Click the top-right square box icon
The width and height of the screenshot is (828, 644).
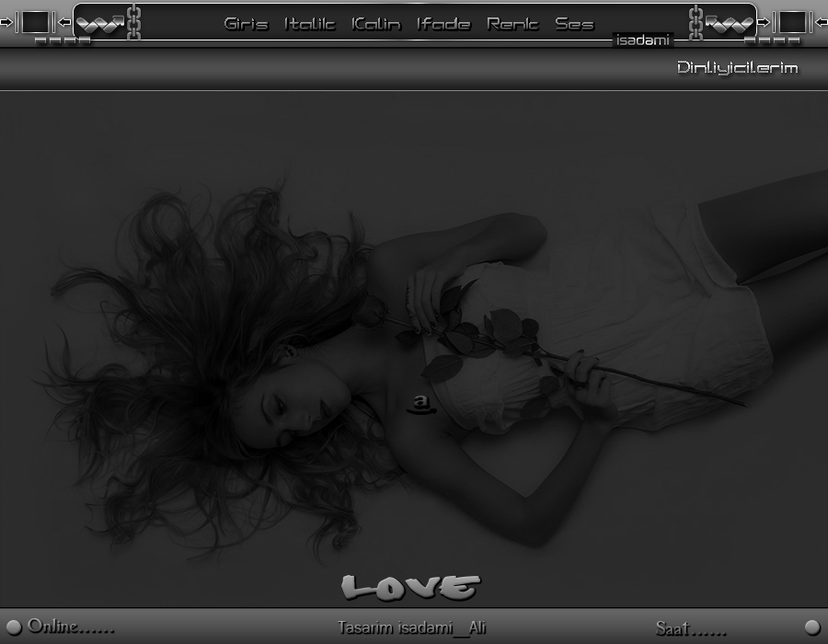point(792,21)
